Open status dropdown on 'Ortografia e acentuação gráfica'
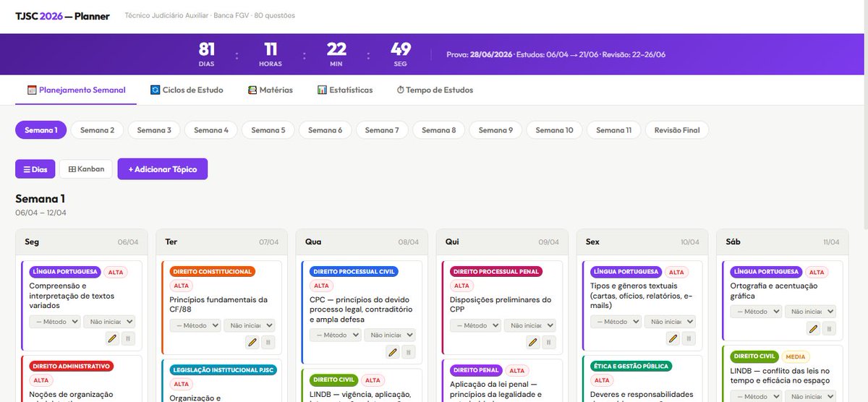Screen dimensions: 868x402 [x=811, y=312]
